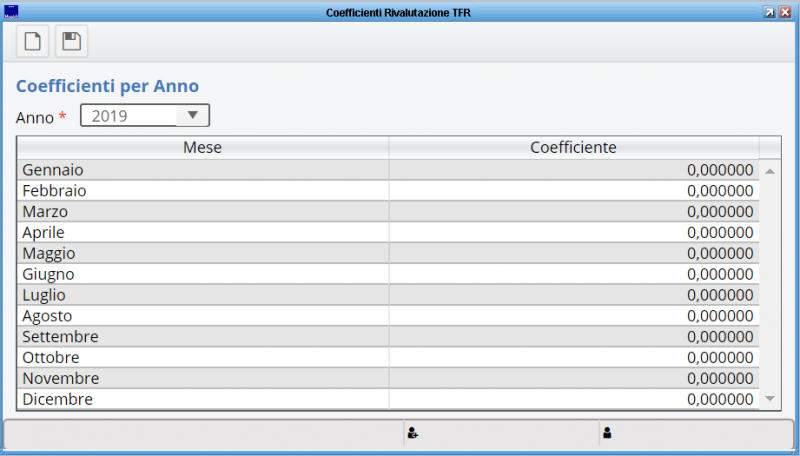The image size is (800, 456).
Task: Select the Marzo row label
Action: tap(45, 212)
